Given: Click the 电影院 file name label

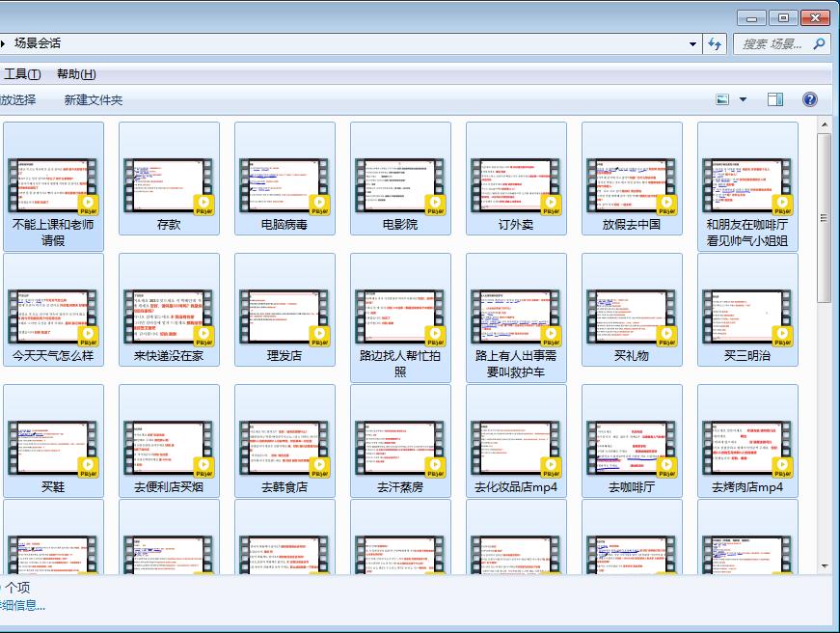Looking at the screenshot, I should click(400, 225).
